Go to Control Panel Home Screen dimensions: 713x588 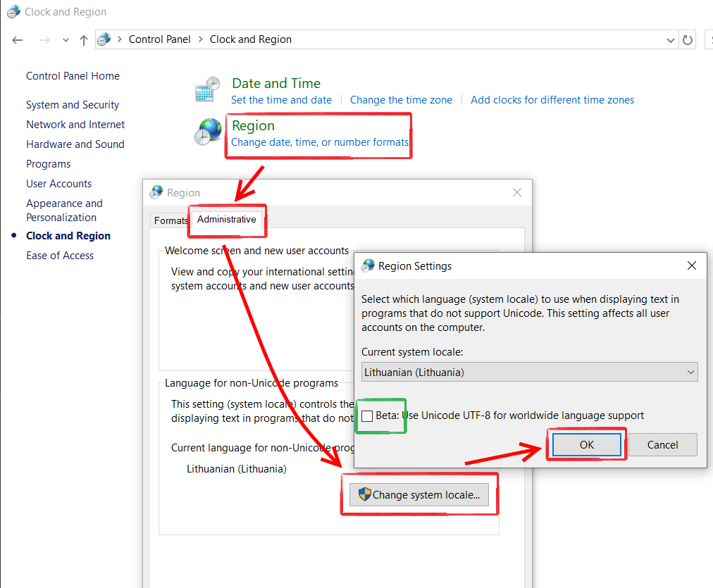[x=73, y=76]
